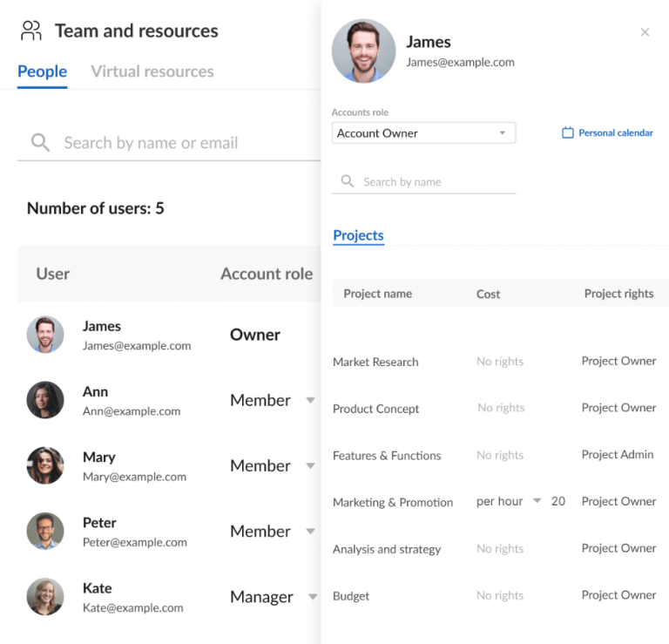This screenshot has height=644, width=669.
Task: Expand Ann's Member role dropdown arrow
Action: click(x=311, y=400)
